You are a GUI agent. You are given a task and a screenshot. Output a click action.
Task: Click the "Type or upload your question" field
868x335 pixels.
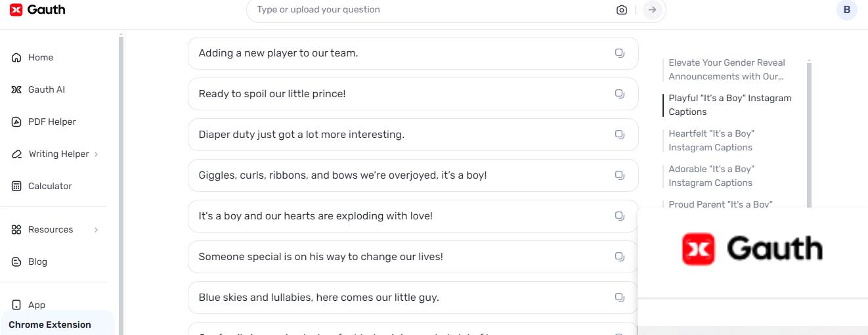click(x=427, y=10)
